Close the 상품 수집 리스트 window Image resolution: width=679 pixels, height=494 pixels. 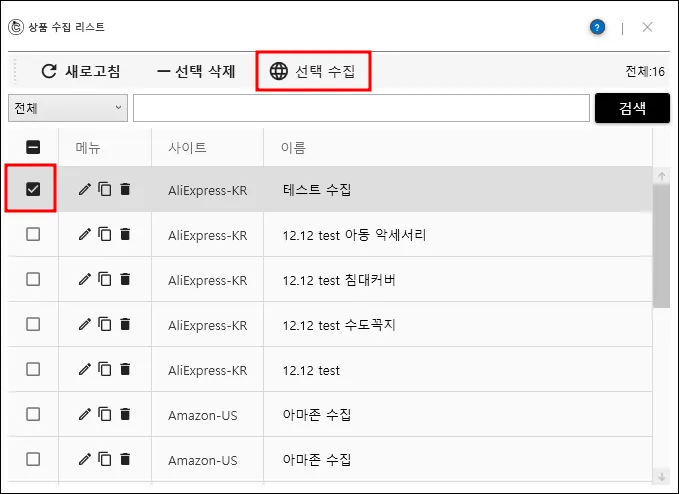(647, 27)
